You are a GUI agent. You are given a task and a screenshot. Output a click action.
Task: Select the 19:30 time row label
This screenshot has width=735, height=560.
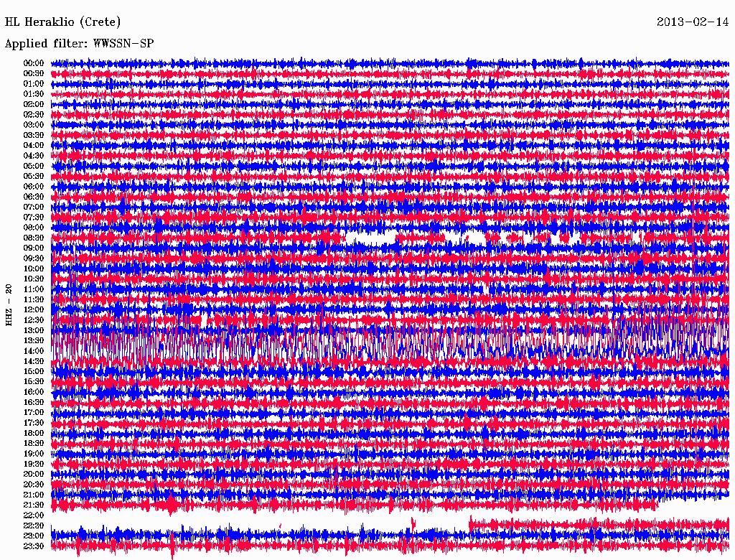tap(34, 463)
